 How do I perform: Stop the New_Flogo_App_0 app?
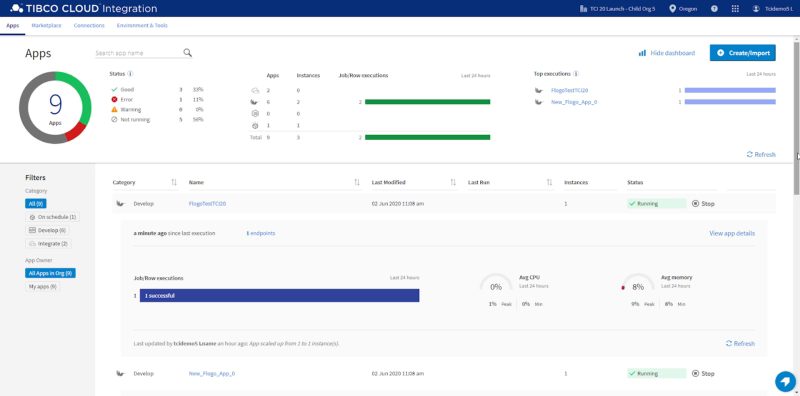coord(703,374)
